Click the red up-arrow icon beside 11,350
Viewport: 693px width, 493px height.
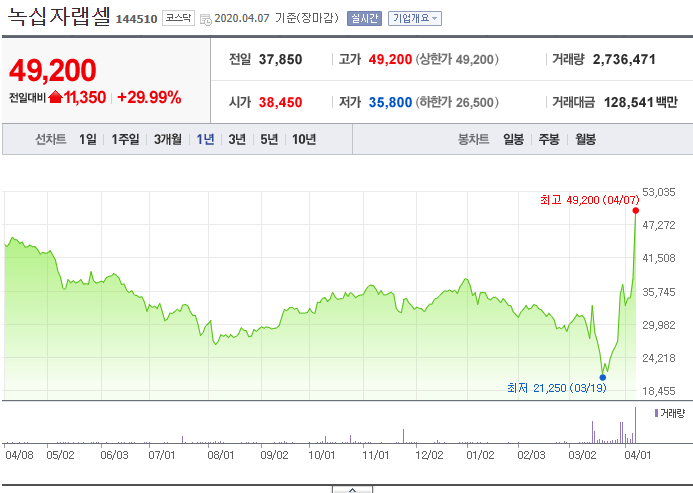55,97
